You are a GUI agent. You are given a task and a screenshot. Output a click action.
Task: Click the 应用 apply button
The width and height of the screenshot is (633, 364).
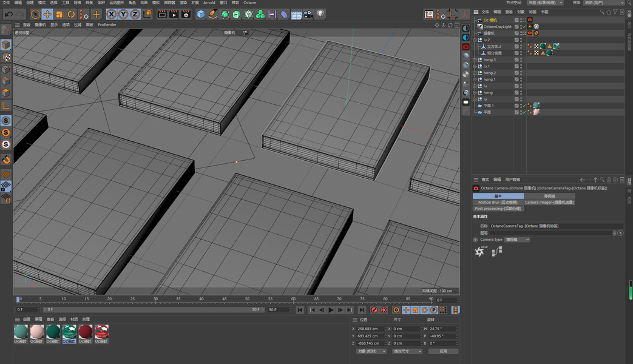(x=443, y=351)
